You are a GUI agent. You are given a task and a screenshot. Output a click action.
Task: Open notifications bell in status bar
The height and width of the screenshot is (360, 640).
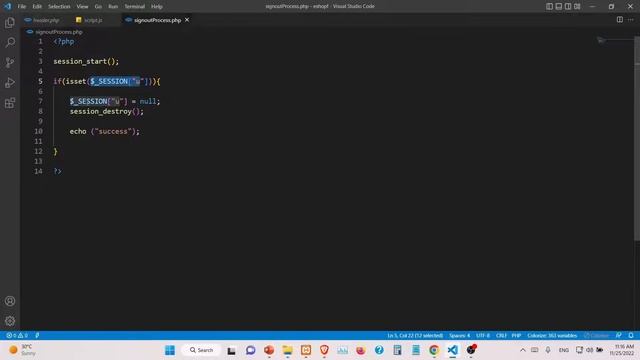tap(631, 336)
